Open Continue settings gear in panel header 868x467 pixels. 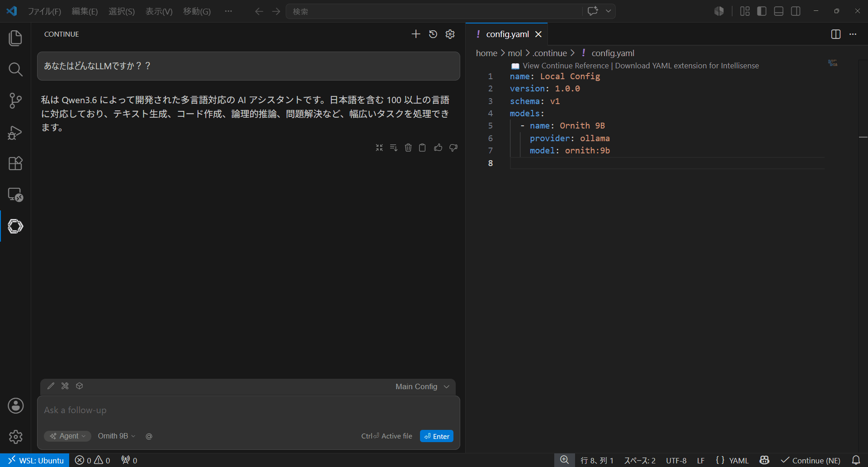450,34
